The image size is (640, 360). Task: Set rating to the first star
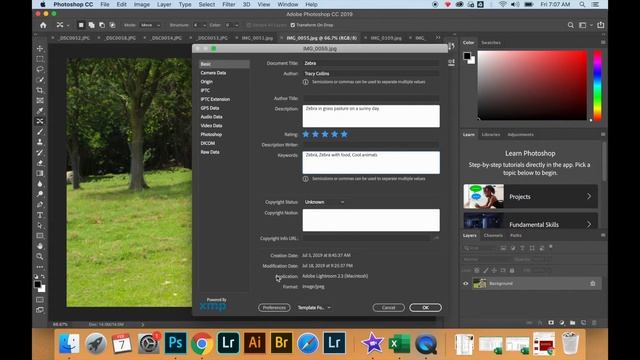point(306,134)
